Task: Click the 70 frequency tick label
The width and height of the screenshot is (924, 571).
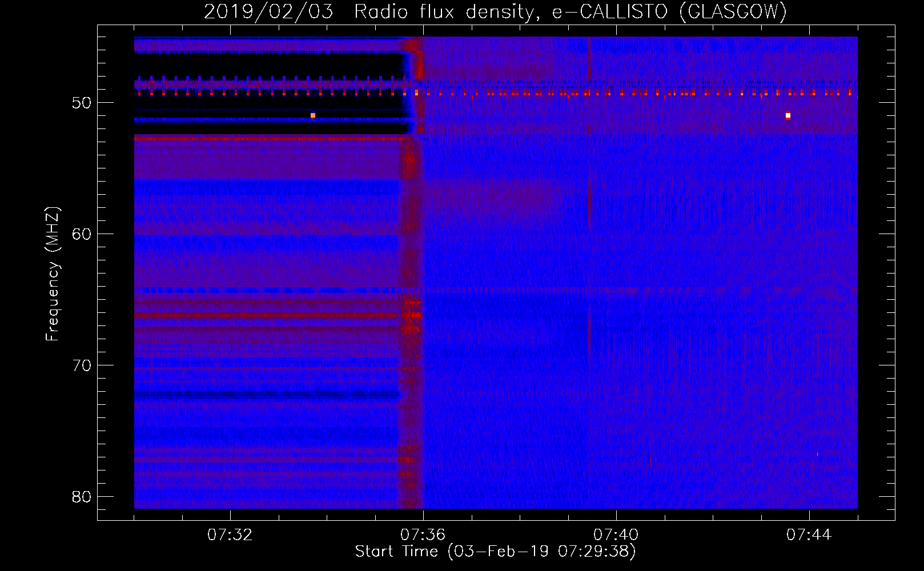Action: [x=82, y=365]
